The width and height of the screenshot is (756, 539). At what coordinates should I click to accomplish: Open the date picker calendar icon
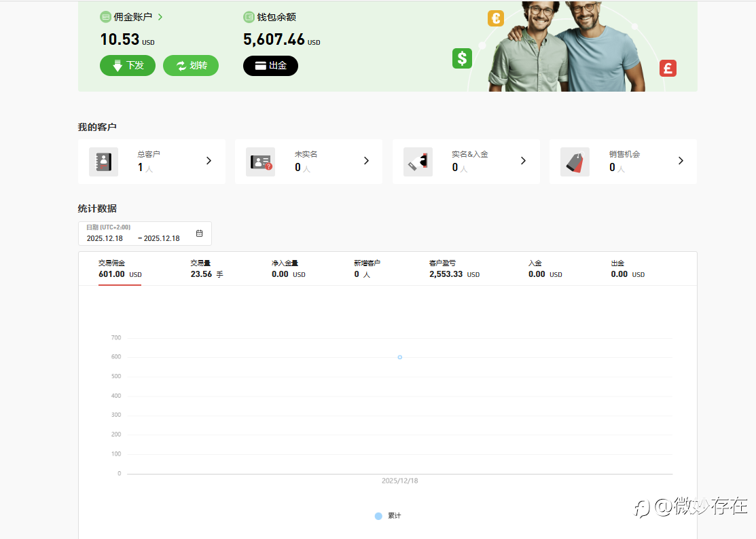[200, 234]
